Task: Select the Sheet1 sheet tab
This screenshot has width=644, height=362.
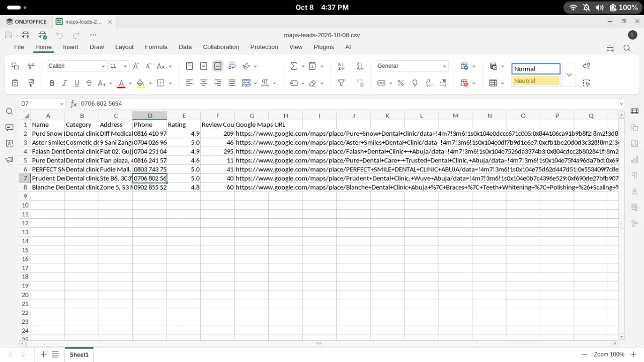Action: [x=79, y=354]
